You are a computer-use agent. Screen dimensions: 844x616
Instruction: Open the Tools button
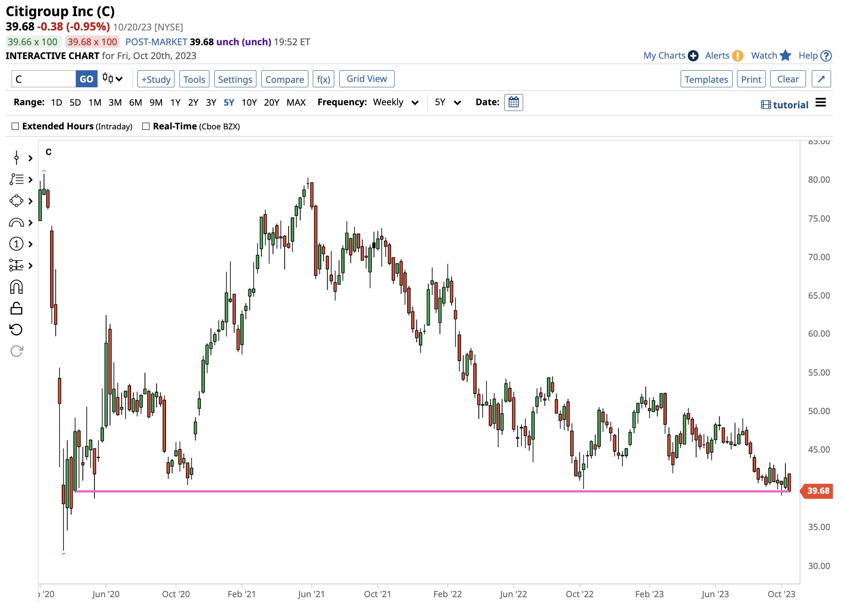coord(194,79)
